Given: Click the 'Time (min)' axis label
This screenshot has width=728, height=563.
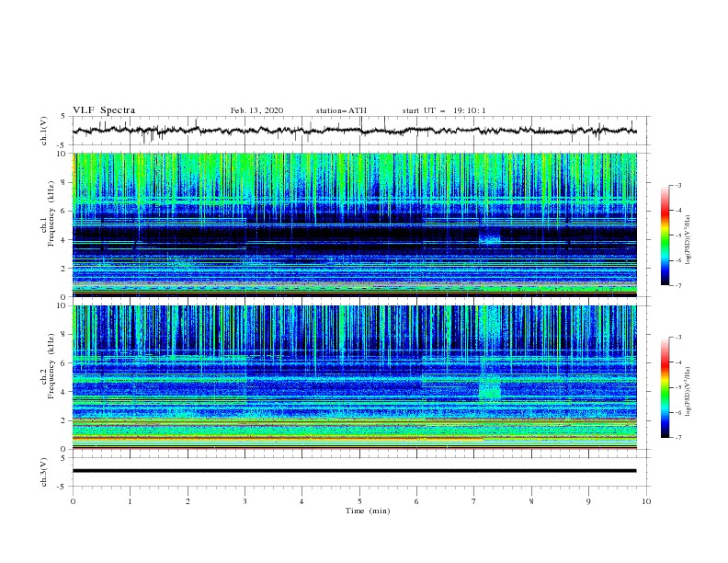Looking at the screenshot, I should (x=368, y=511).
